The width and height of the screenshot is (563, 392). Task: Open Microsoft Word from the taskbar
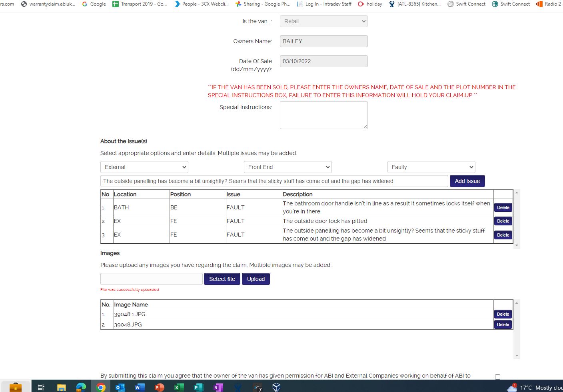[140, 387]
